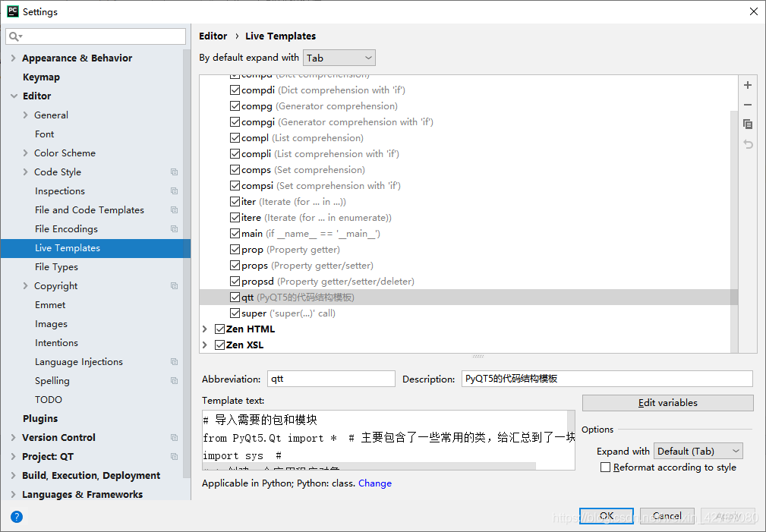Select the super template row
The image size is (766, 532).
point(468,313)
